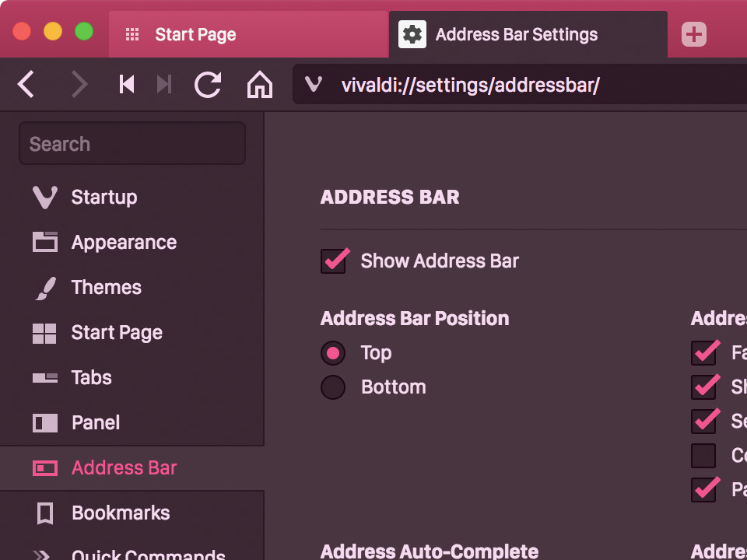This screenshot has width=747, height=560.
Task: Open a new tab with the plus button
Action: tap(693, 35)
